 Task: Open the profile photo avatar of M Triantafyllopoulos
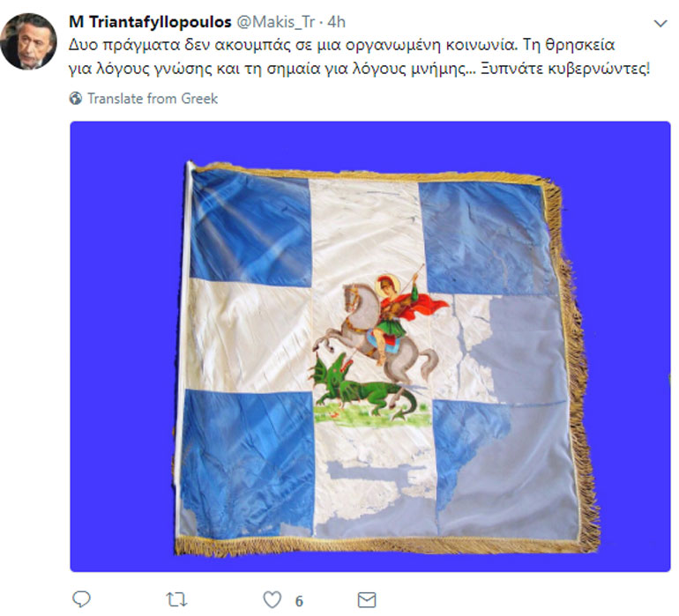pos(28,41)
